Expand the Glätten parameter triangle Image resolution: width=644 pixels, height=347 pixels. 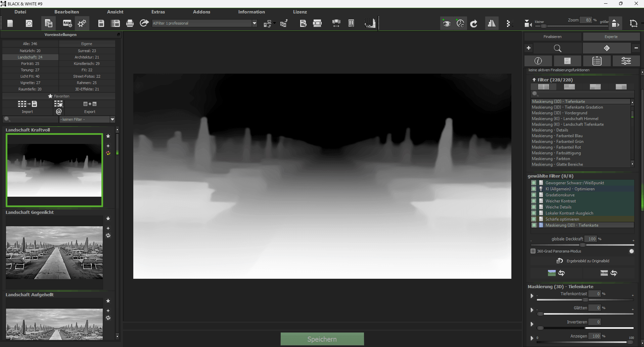pyautogui.click(x=532, y=310)
